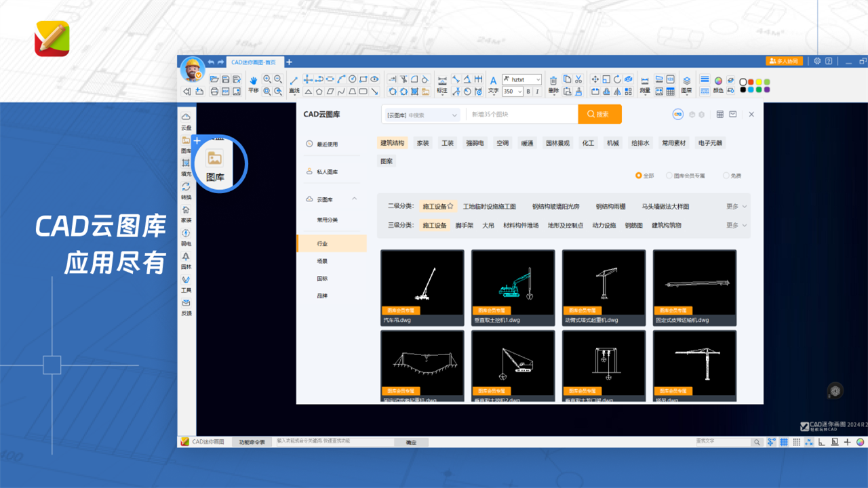Switch to the 机械 category tab
The image size is (868, 488).
612,143
